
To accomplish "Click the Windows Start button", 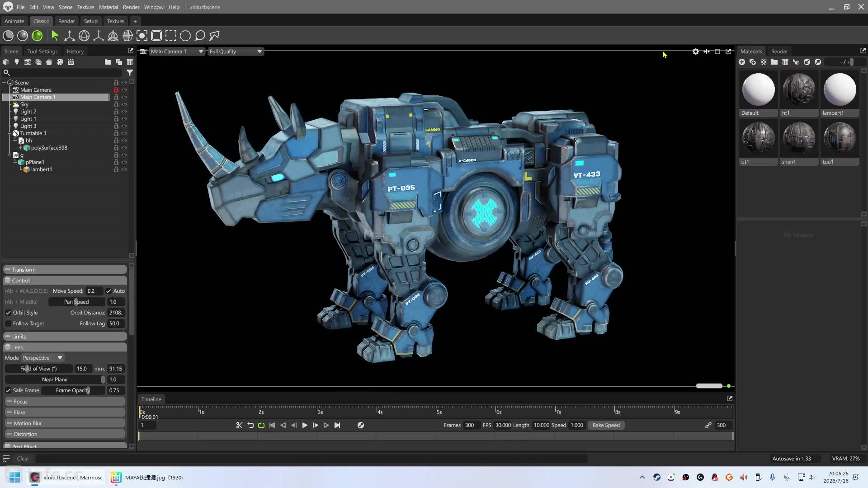I will click(14, 477).
